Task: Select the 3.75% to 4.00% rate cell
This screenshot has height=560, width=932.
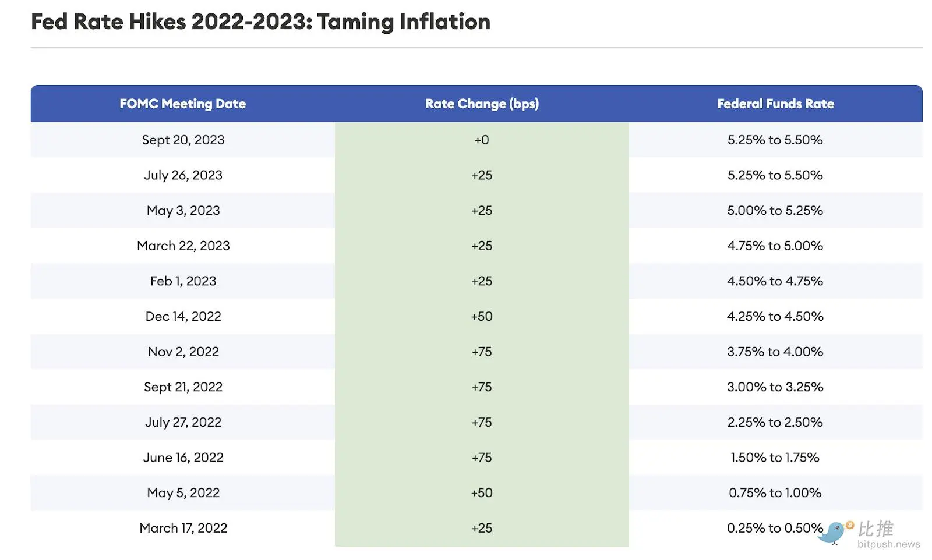Action: [x=775, y=352]
